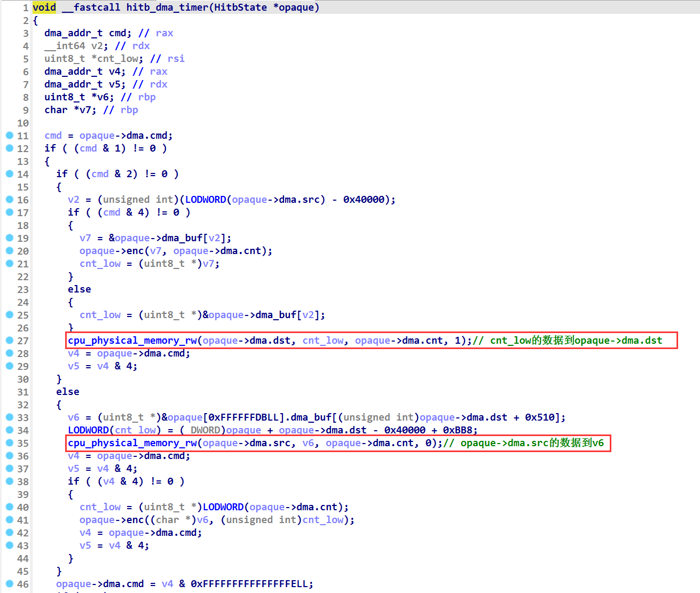Screen dimensions: 700x593
Task: Select 'char' type on line 9 declaration
Action: click(56, 110)
